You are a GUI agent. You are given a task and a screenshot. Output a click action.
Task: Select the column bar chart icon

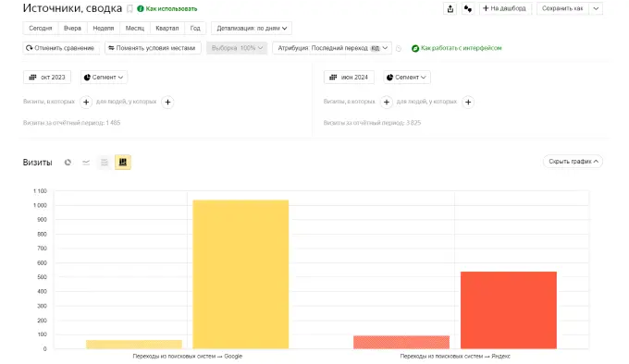[123, 163]
